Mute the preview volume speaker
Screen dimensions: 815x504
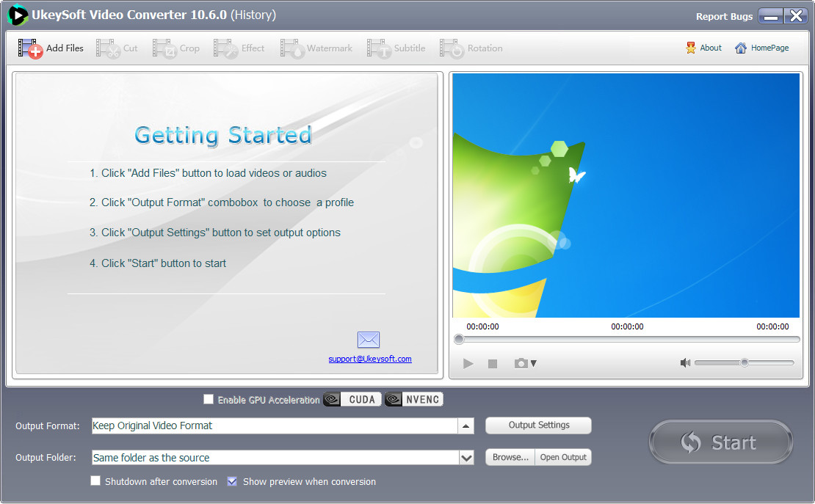pos(685,362)
